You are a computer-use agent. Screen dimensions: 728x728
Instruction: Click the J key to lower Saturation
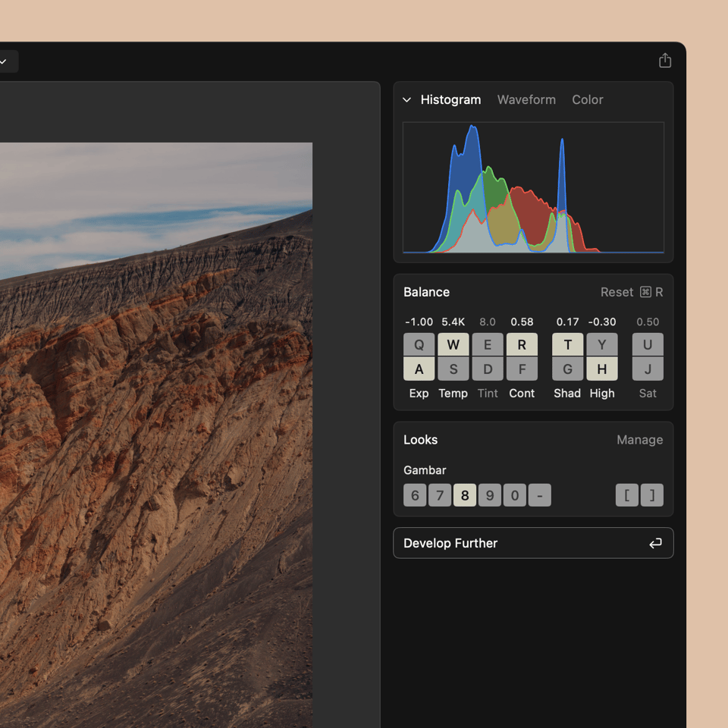648,369
